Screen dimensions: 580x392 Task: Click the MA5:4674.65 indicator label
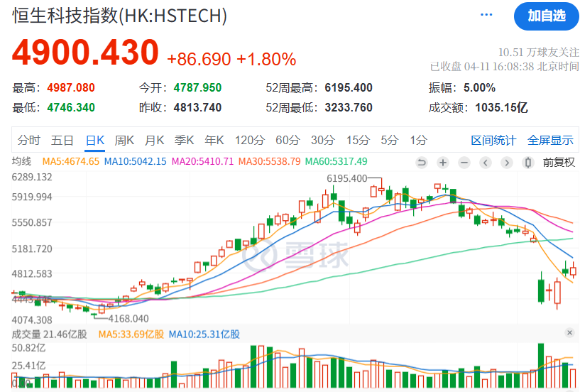[71, 161]
